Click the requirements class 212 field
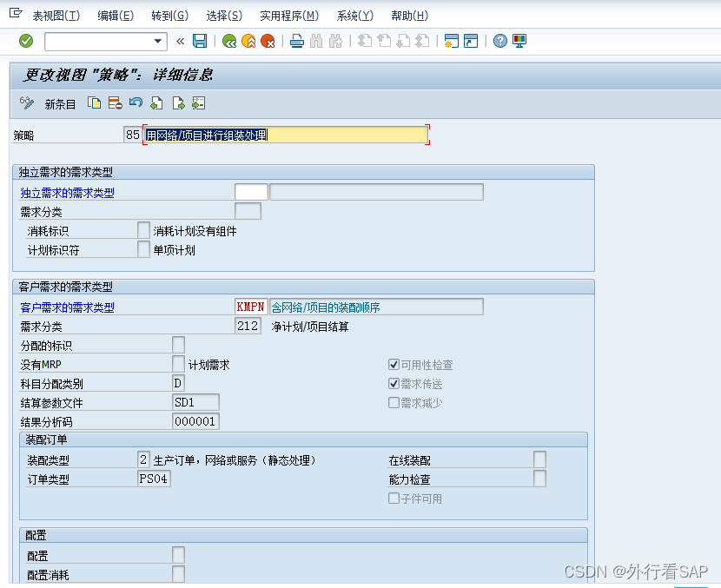The height and width of the screenshot is (588, 721). (248, 326)
